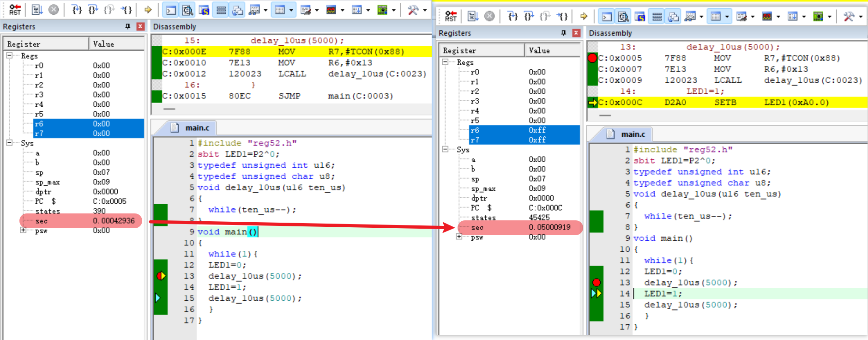Click Run icon in left window toolbar
The width and height of the screenshot is (868, 340).
tap(37, 10)
